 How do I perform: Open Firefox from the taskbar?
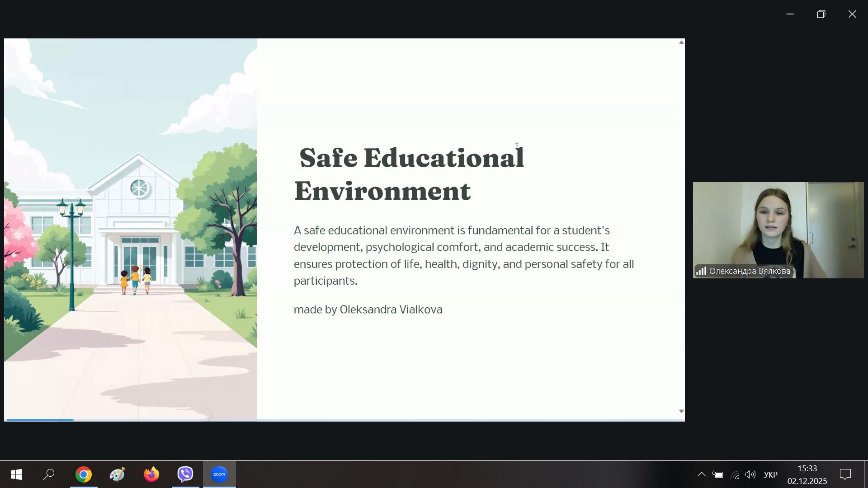[x=151, y=474]
